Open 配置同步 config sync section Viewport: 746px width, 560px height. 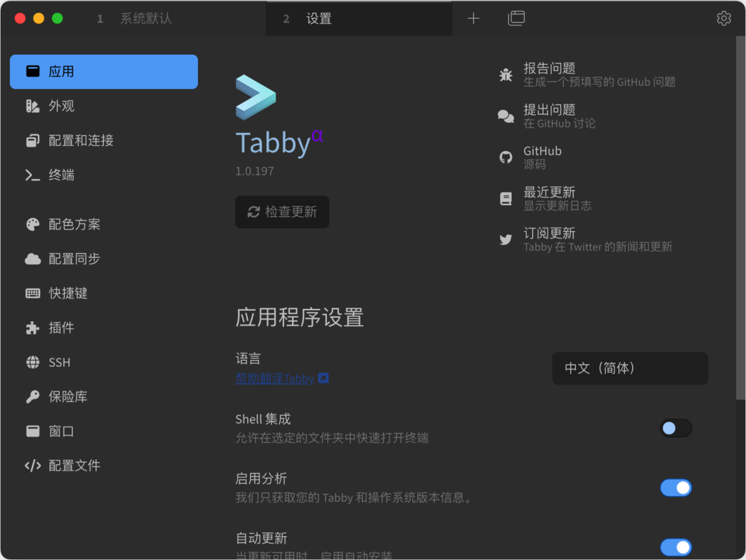click(x=104, y=259)
